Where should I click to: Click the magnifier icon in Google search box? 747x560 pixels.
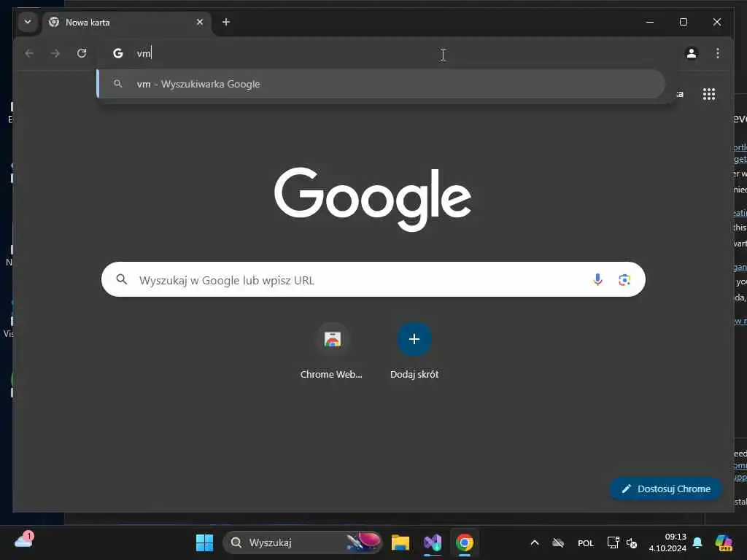pyautogui.click(x=122, y=279)
